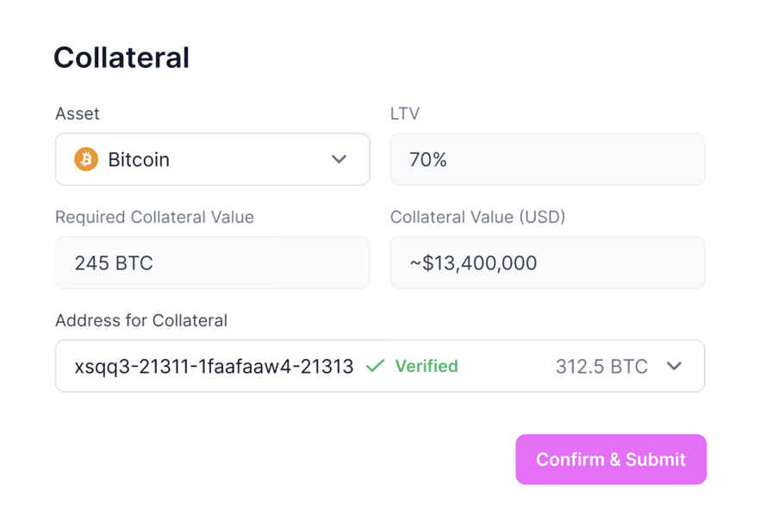This screenshot has width=766, height=532.
Task: Click the 312.5 BTC balance text
Action: coord(601,367)
